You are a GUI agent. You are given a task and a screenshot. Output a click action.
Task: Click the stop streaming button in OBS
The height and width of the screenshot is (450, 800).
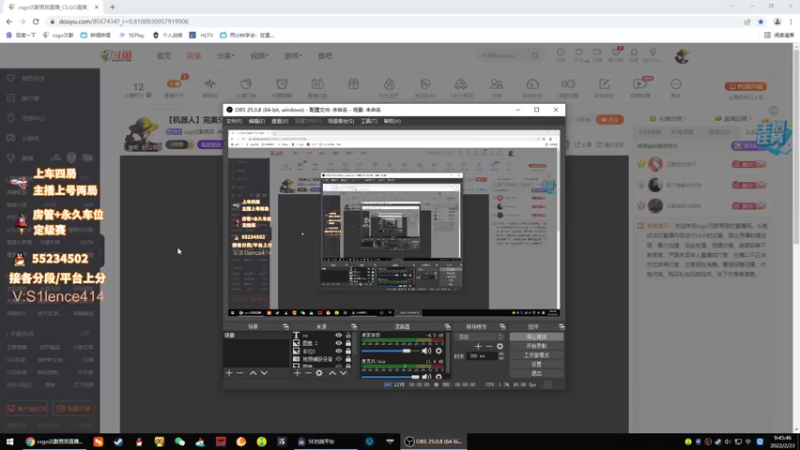pyautogui.click(x=536, y=337)
